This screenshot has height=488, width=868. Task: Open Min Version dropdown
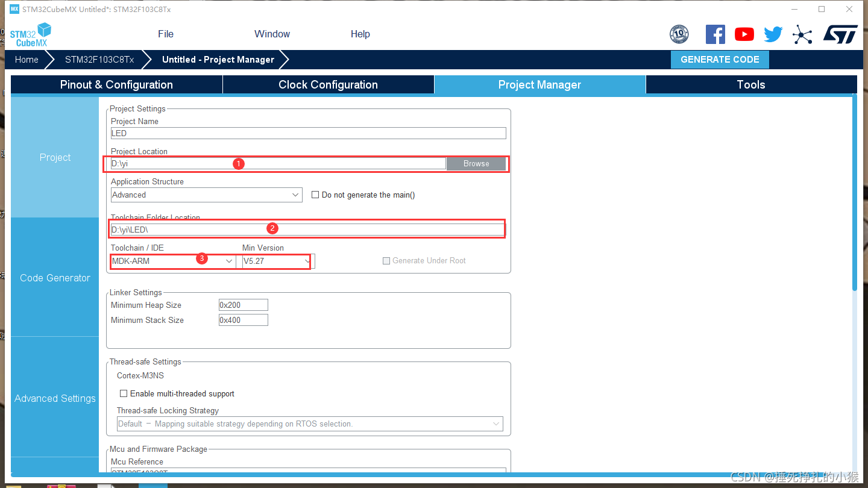(x=277, y=261)
